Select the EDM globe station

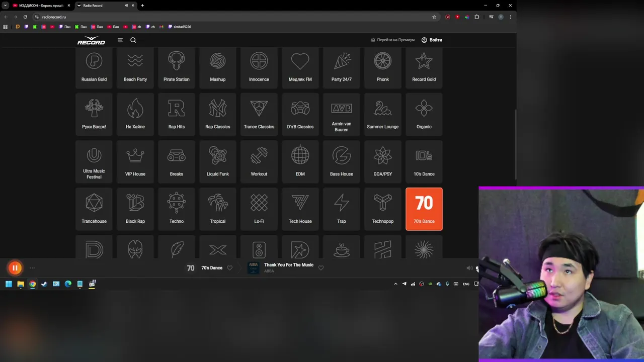click(300, 161)
